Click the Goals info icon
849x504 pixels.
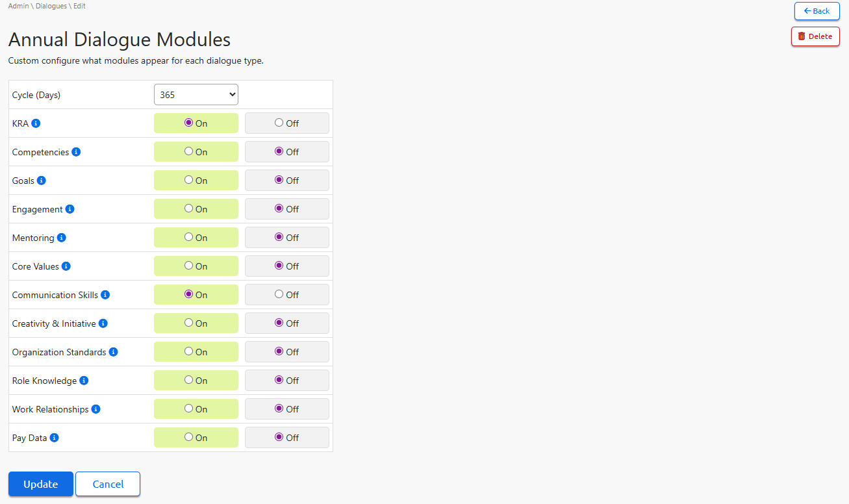tap(42, 181)
